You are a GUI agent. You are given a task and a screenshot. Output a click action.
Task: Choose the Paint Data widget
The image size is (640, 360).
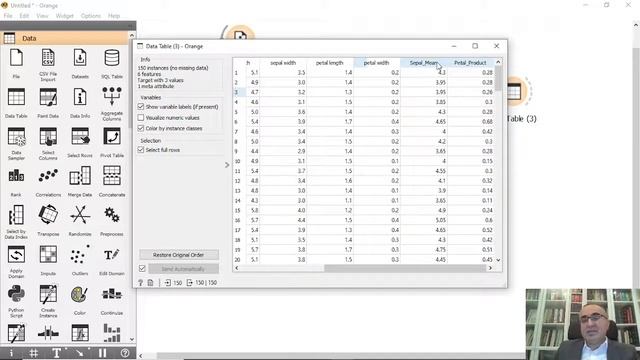pyautogui.click(x=48, y=97)
